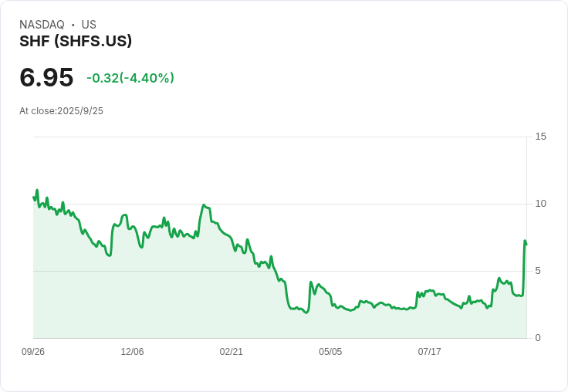Viewport: 568px width, 392px height.
Task: Click the final price spike at chart's right end
Action: point(525,241)
